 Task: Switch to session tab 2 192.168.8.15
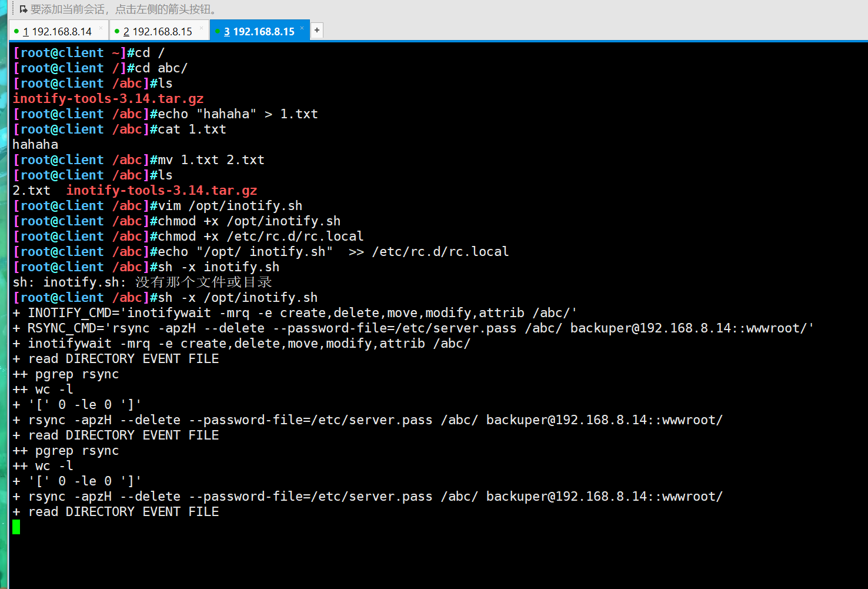pyautogui.click(x=158, y=31)
